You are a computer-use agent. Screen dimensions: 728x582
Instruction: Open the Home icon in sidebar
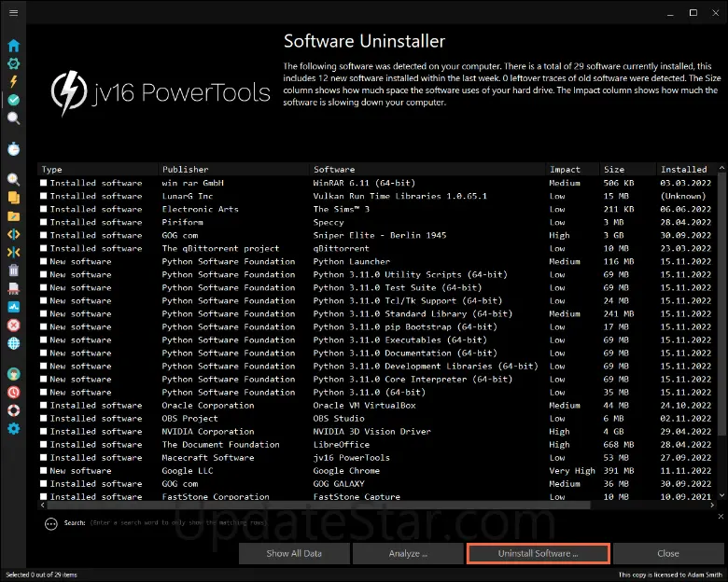pos(13,46)
